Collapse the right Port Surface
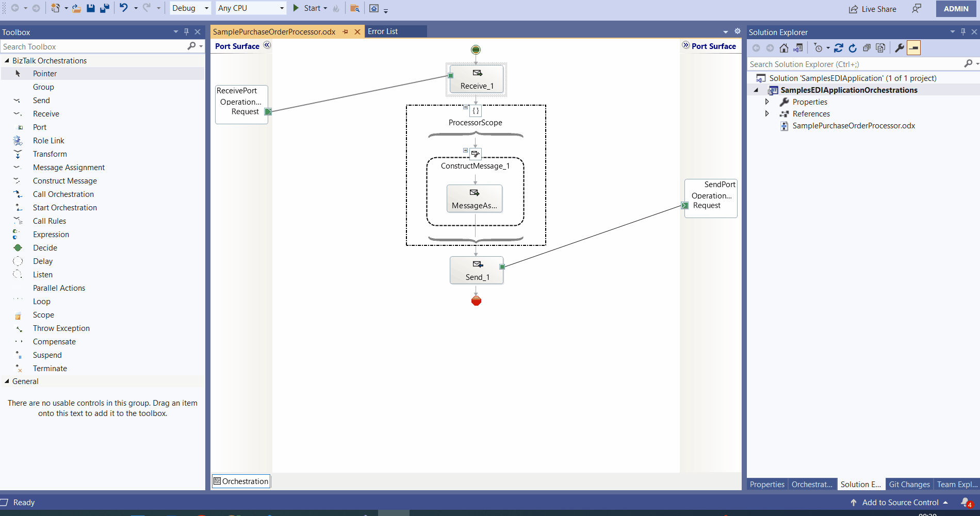980x516 pixels. (685, 45)
